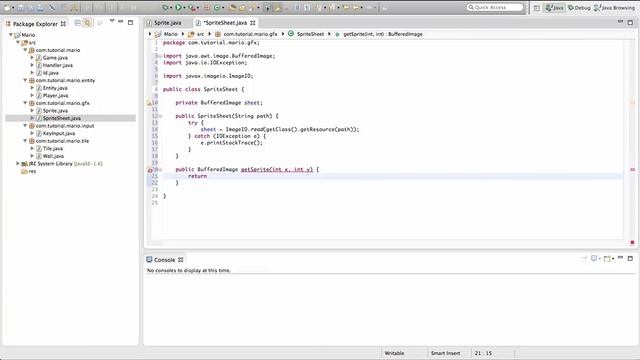Click Collapse All in Package Explorer

pyautogui.click(x=78, y=23)
